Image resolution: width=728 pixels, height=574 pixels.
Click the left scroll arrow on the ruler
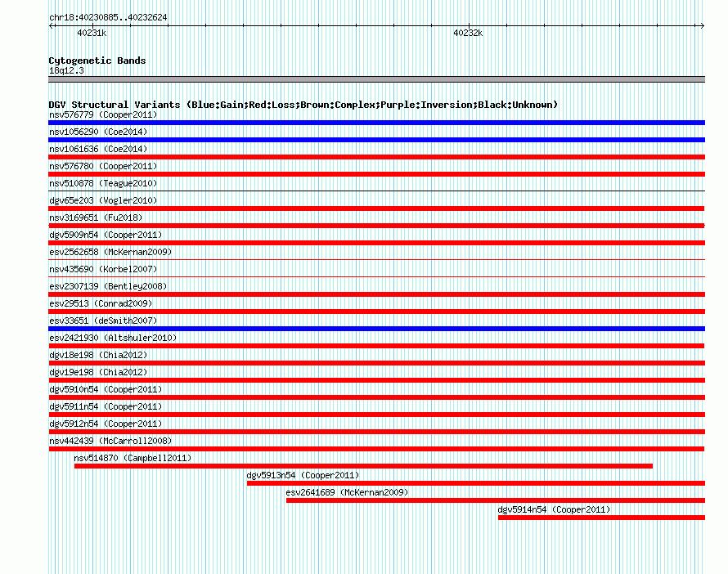click(51, 26)
